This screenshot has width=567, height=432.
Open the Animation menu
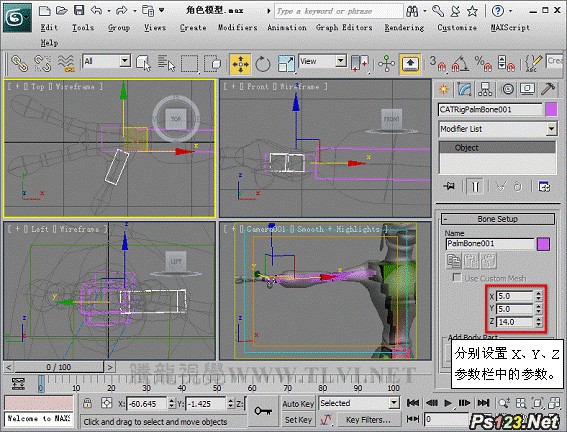(287, 27)
